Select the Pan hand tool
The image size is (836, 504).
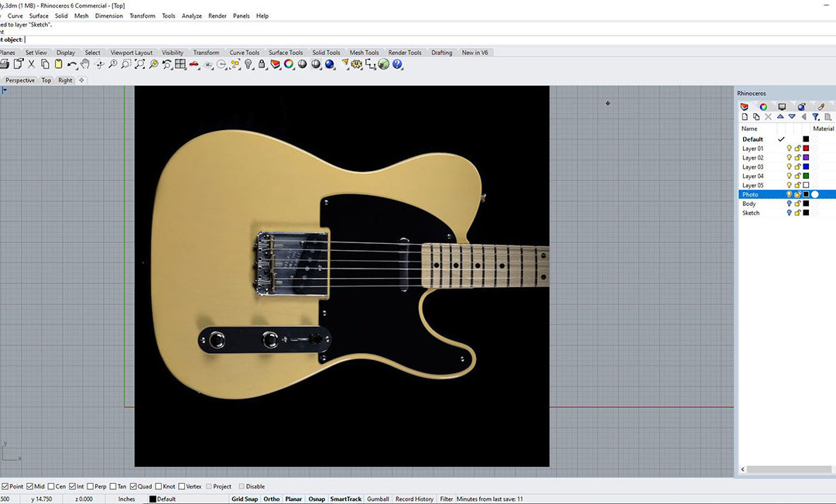85,64
